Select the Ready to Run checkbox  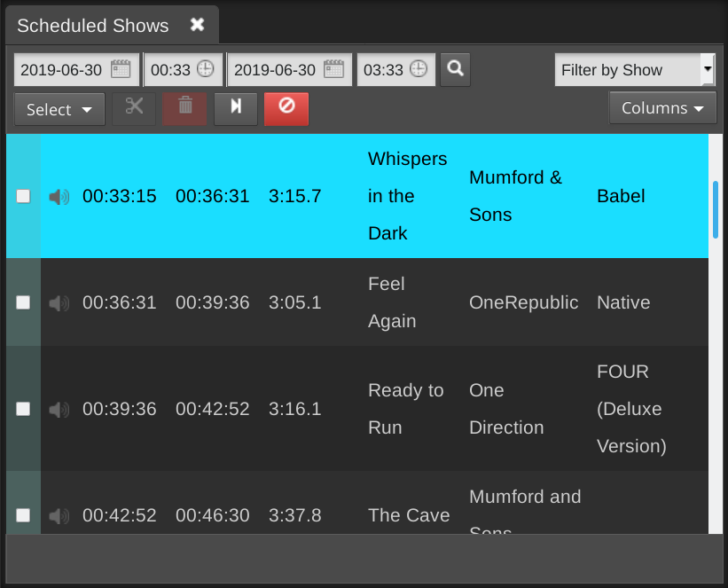click(x=23, y=410)
